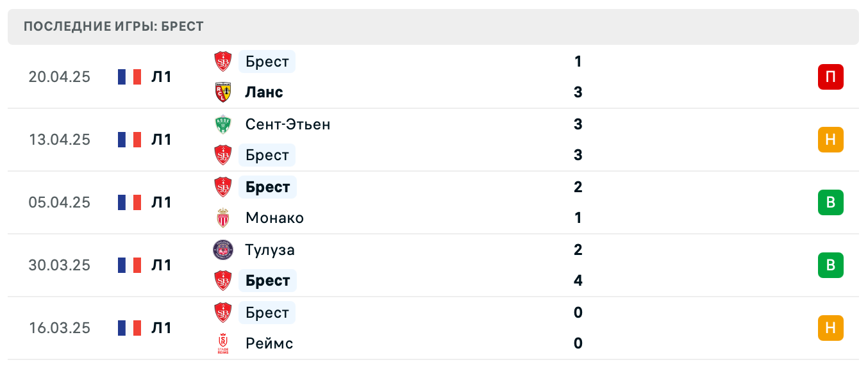Open the Ланс team name link
Viewport: 868px width, 369px height.
pyautogui.click(x=263, y=92)
